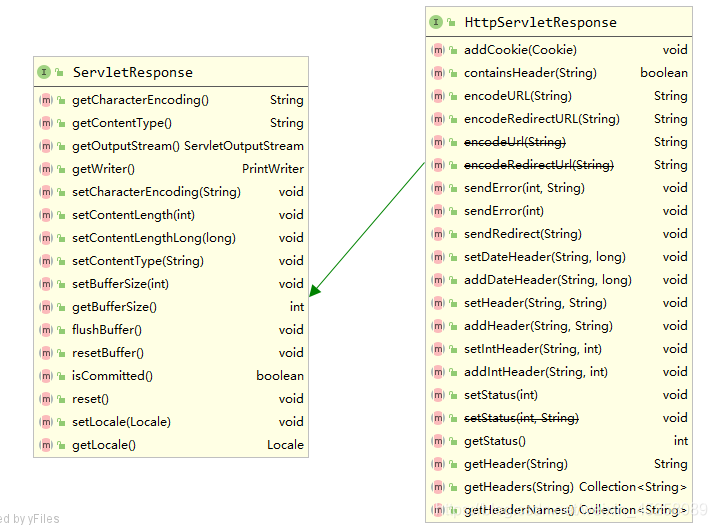Click ServletOutputStream return type
The height and width of the screenshot is (528, 717).
tap(244, 146)
